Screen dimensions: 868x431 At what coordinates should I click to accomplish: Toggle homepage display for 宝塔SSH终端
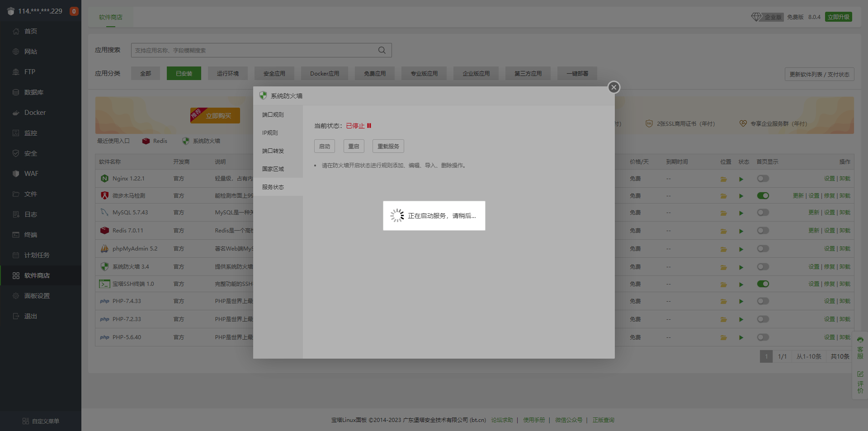[x=763, y=284]
